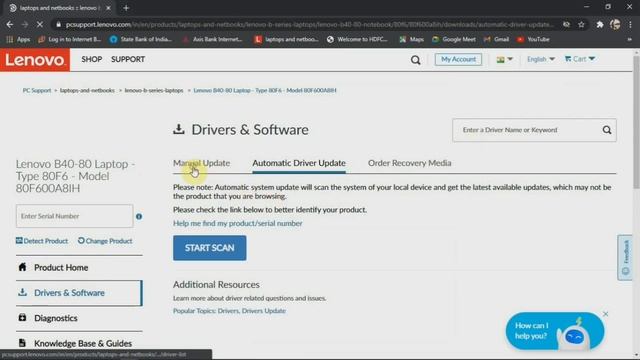Open the laptops-and-netbooks breadcrumb
The height and width of the screenshot is (360, 640).
coord(87,90)
